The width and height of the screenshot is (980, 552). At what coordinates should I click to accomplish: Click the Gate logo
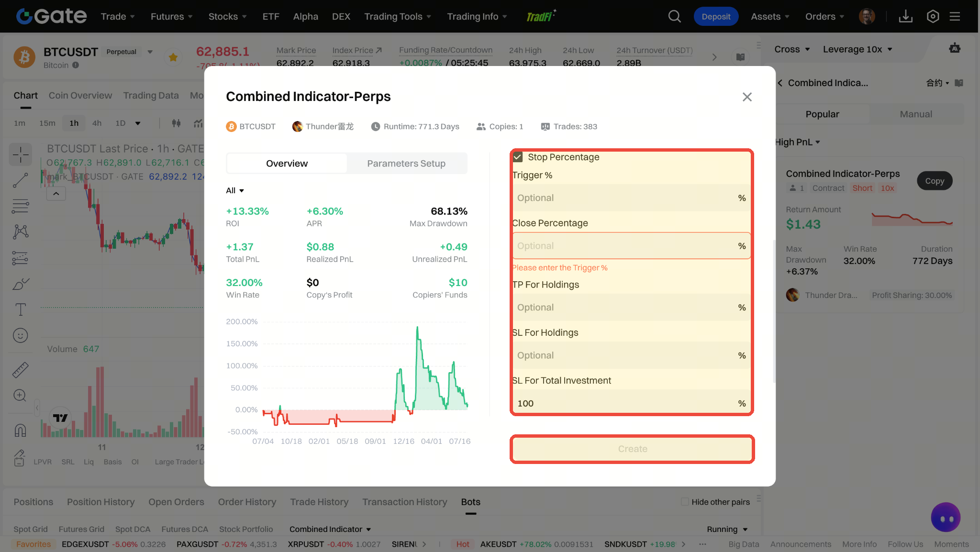[x=51, y=16]
